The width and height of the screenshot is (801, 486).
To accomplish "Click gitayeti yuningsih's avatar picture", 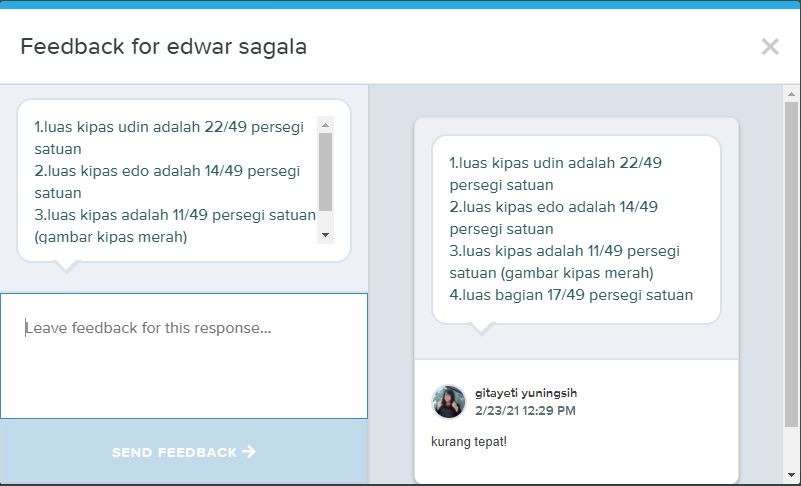I will tap(449, 402).
